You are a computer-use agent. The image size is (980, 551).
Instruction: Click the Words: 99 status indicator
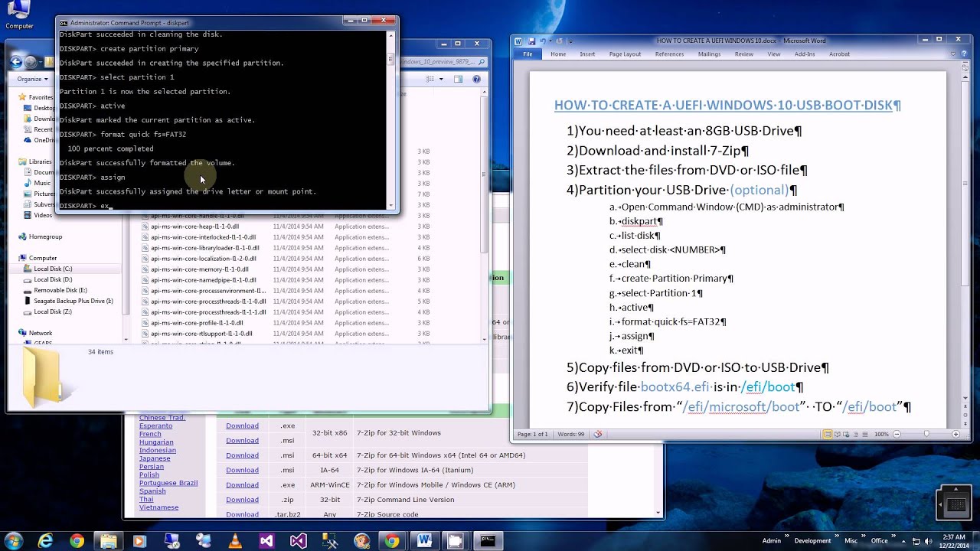[570, 434]
